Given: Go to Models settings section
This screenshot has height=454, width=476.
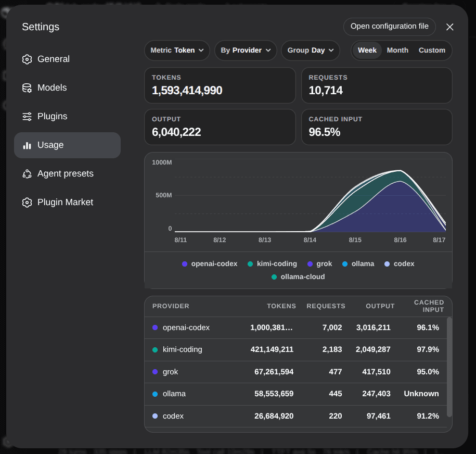Looking at the screenshot, I should point(68,87).
